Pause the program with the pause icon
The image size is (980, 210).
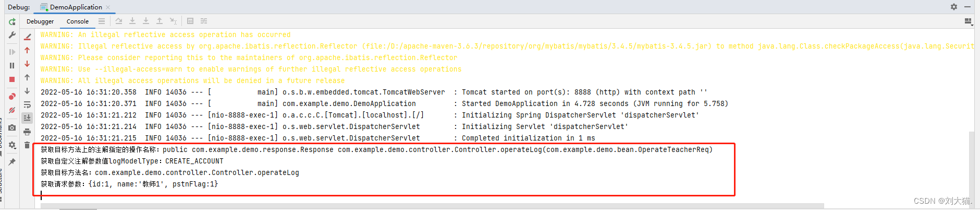click(x=12, y=65)
